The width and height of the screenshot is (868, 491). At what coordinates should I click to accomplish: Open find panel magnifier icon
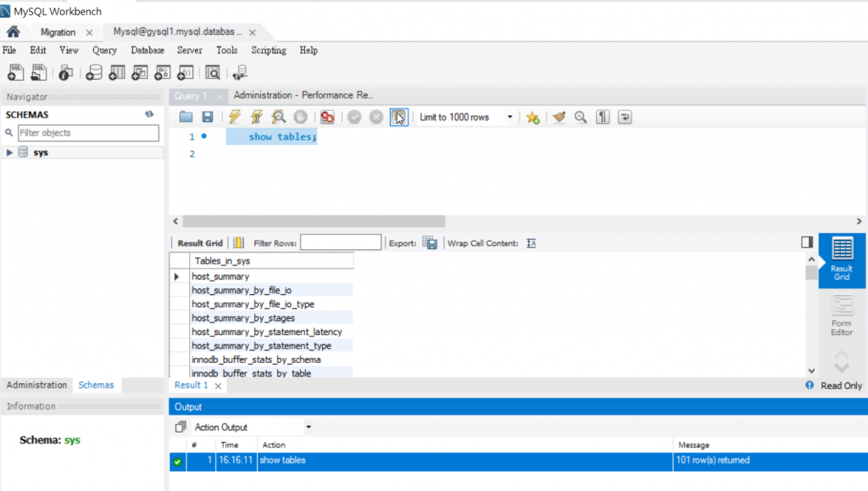tap(580, 117)
